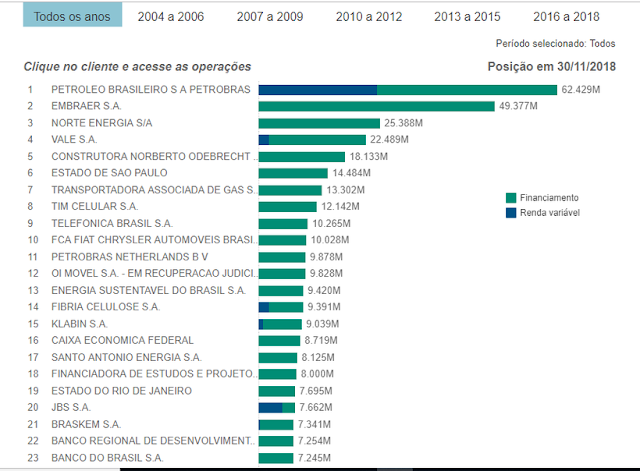
Task: Open EMBRAER S.A. client operations
Action: (86, 106)
